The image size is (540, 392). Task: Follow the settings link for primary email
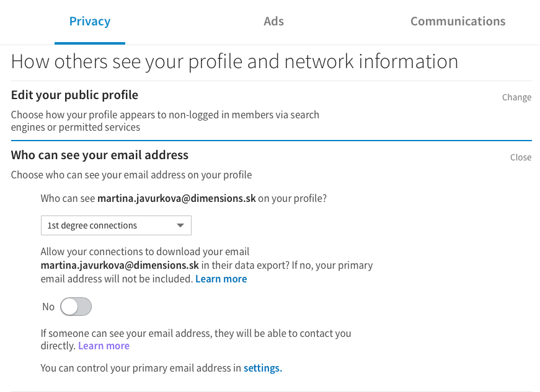(263, 368)
